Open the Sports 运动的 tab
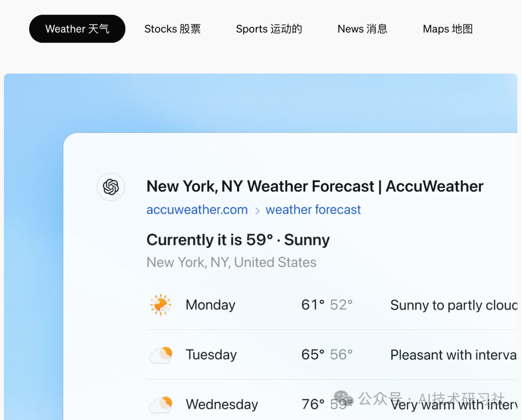The height and width of the screenshot is (420, 522). click(x=269, y=29)
